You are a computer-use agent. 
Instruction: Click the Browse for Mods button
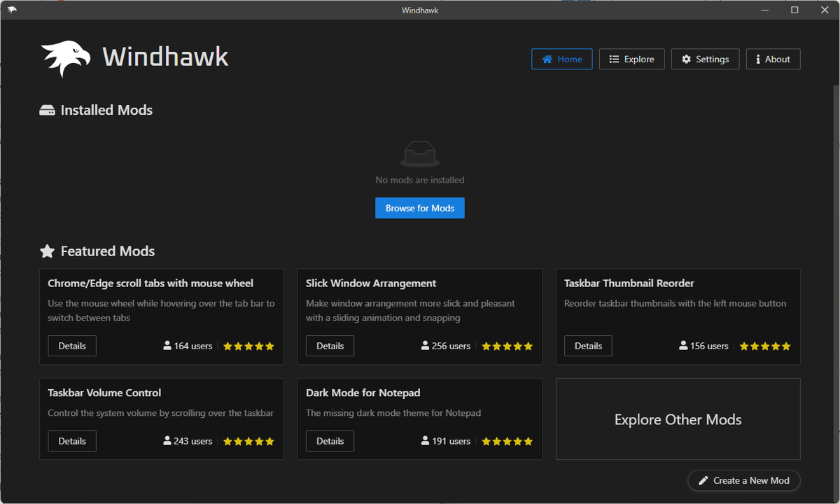pos(420,208)
